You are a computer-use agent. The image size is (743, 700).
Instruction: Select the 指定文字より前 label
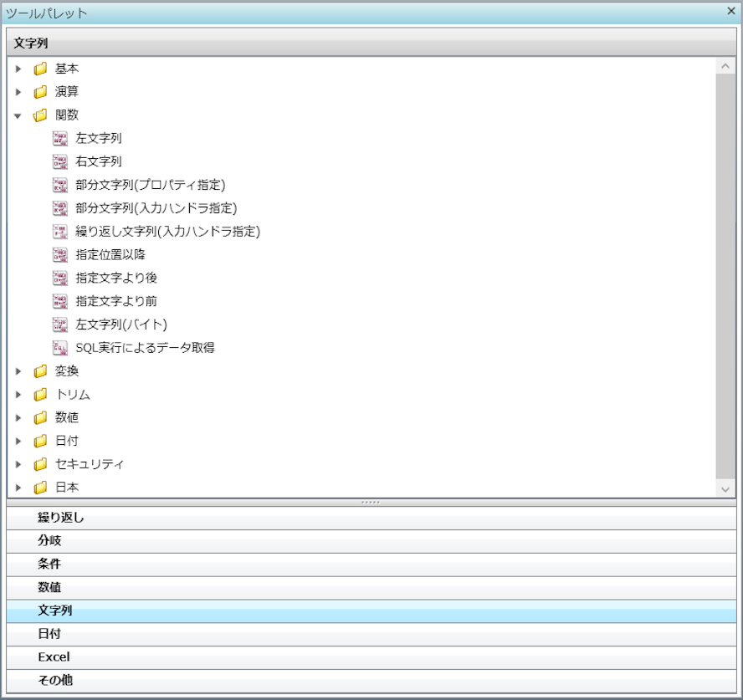pos(116,301)
